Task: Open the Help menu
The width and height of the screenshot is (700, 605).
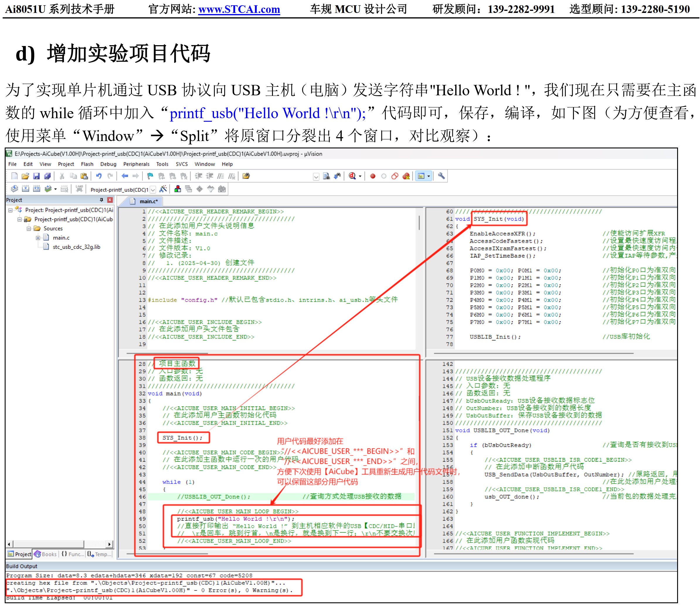Action: point(227,164)
